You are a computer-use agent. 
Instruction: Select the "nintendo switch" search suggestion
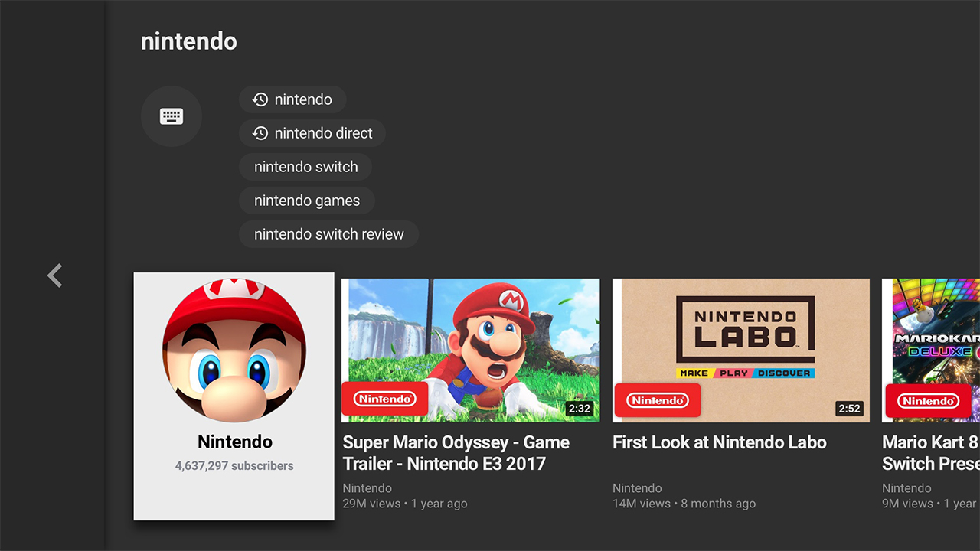tap(305, 167)
